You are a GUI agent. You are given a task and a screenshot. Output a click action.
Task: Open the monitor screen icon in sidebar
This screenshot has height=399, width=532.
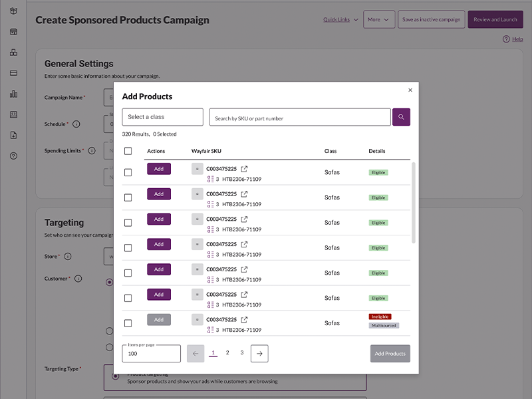pyautogui.click(x=13, y=114)
